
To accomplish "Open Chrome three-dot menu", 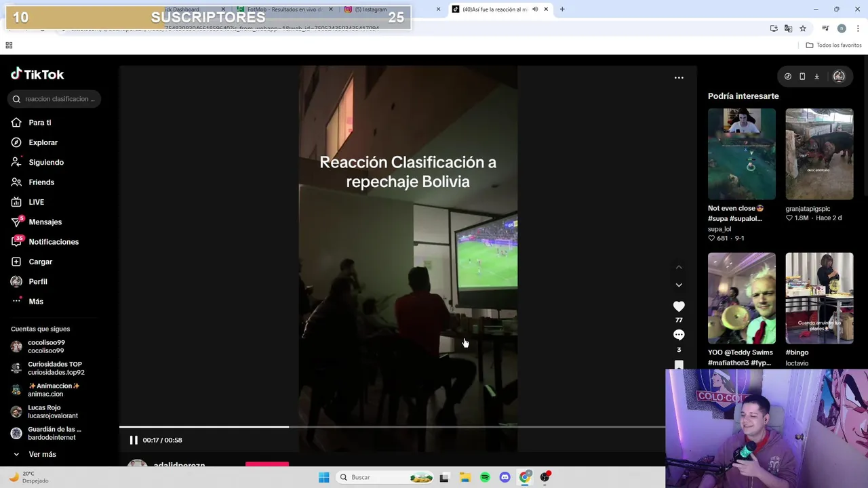I will [x=859, y=28].
